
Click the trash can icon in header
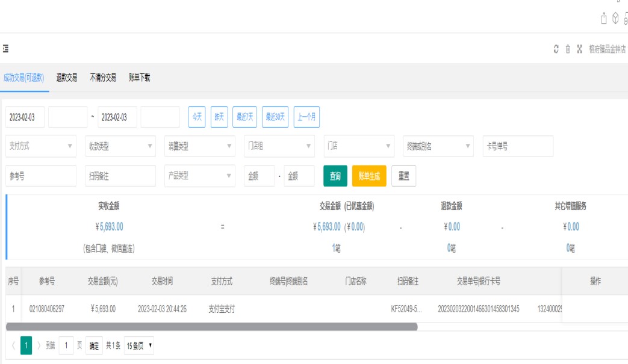point(567,49)
